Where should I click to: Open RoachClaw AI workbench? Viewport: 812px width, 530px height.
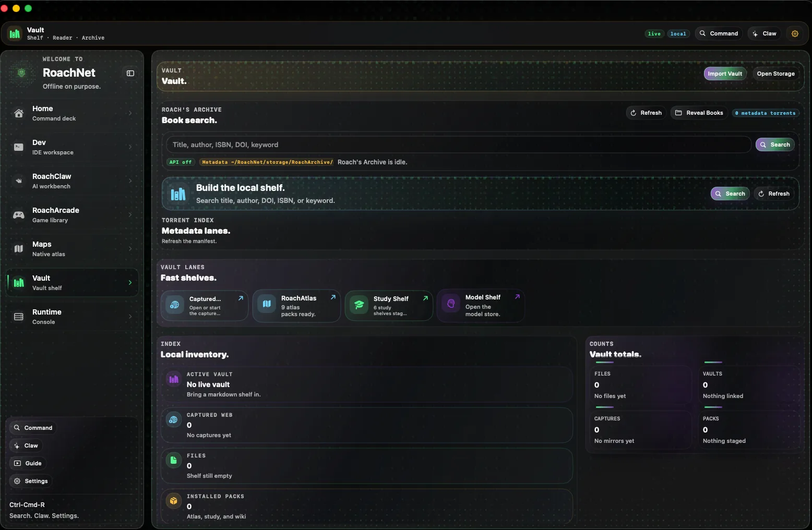[x=73, y=181]
